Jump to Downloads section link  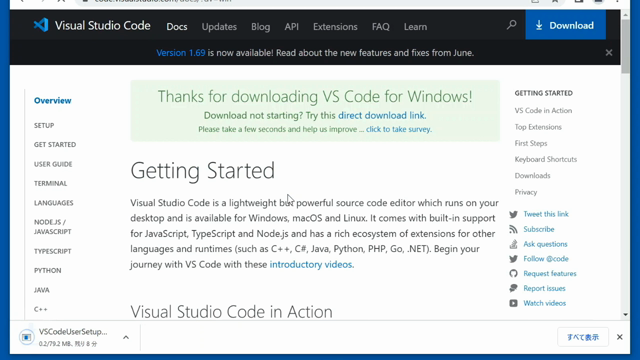point(532,176)
